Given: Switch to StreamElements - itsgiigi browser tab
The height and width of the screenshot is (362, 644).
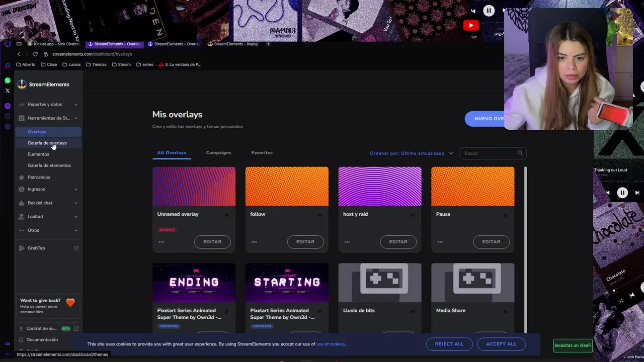Looking at the screenshot, I should (x=233, y=44).
